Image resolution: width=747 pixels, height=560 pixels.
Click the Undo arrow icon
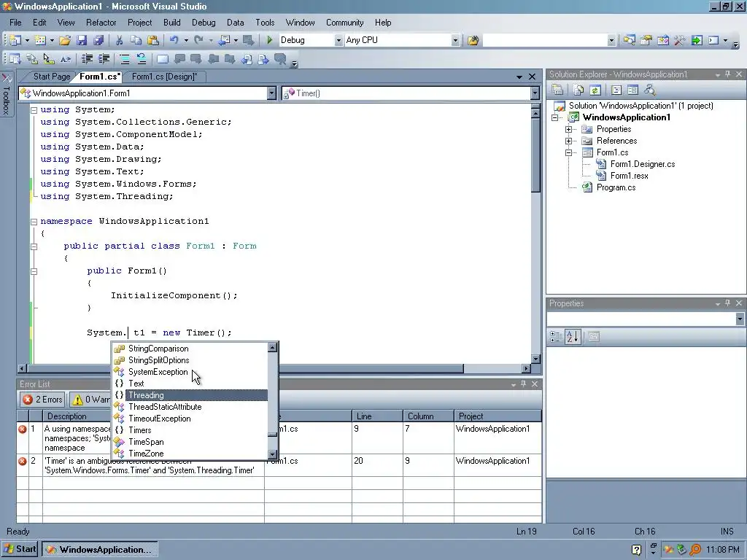174,41
